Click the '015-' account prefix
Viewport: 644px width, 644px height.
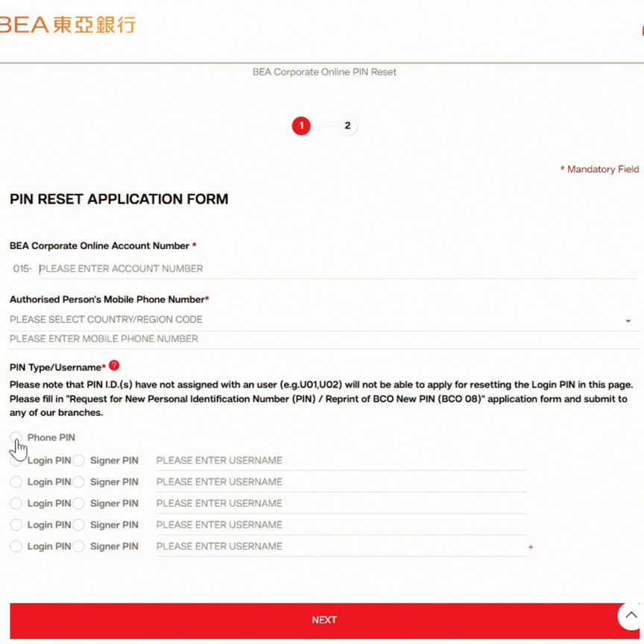[22, 269]
